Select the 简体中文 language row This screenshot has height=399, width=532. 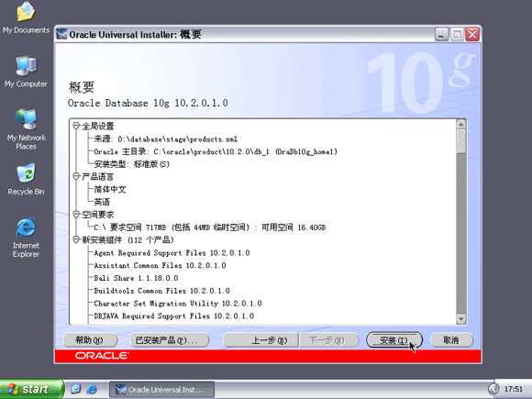pyautogui.click(x=110, y=189)
